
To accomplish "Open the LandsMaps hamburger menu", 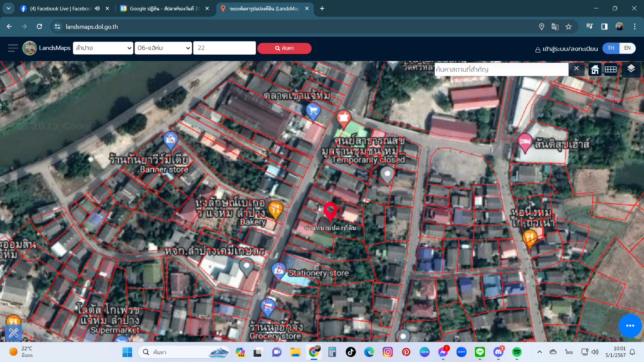I will (13, 48).
